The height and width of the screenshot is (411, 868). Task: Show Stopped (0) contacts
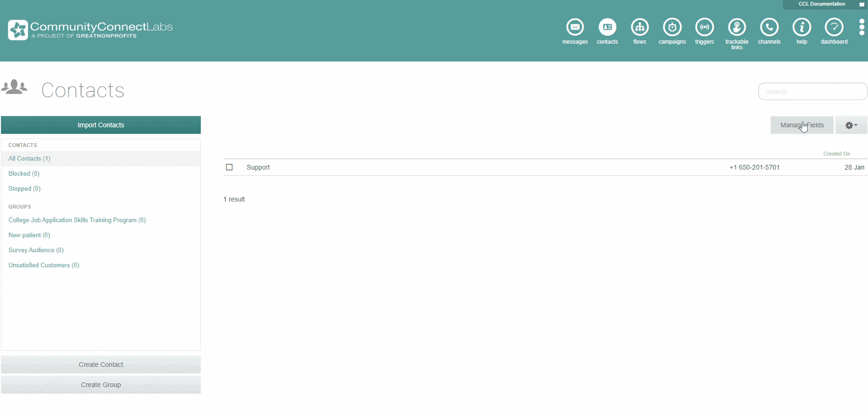(24, 189)
